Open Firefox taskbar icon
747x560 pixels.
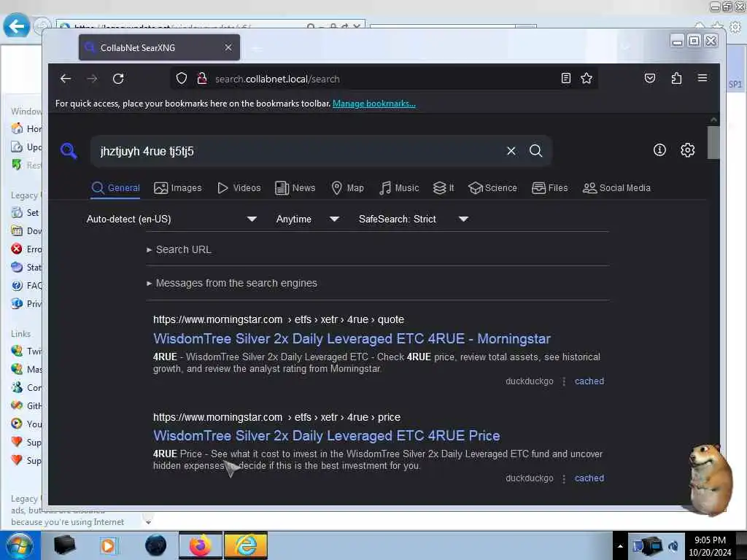(x=200, y=545)
